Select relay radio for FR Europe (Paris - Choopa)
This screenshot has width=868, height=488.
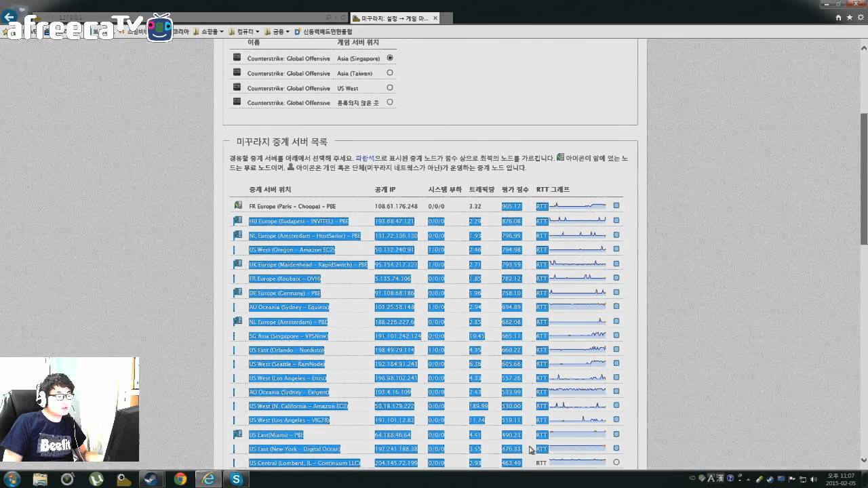[x=616, y=205]
